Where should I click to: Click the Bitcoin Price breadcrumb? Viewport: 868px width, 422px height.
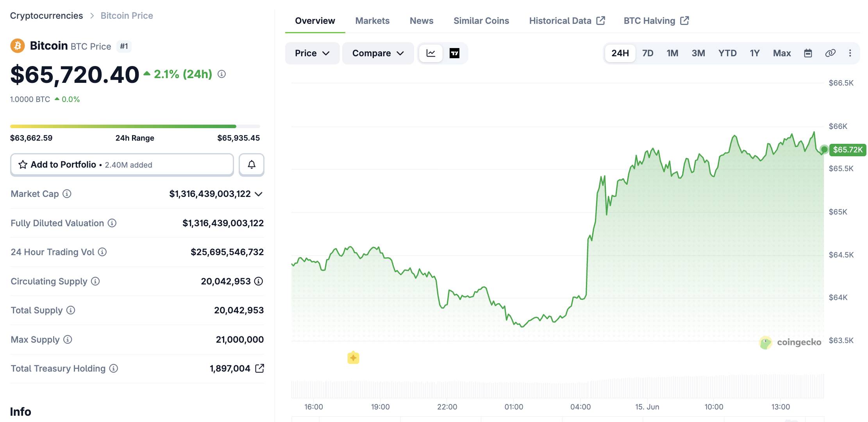[x=127, y=16]
